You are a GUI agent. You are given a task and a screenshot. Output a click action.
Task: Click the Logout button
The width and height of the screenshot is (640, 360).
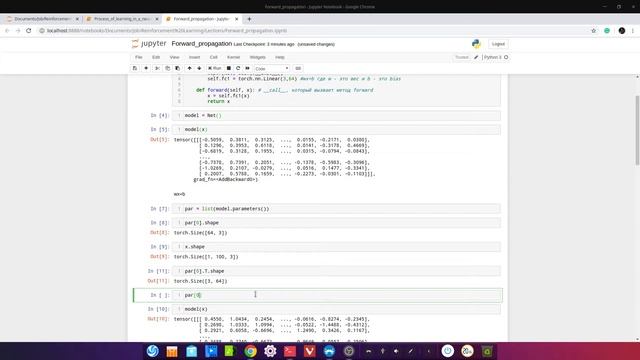click(498, 44)
